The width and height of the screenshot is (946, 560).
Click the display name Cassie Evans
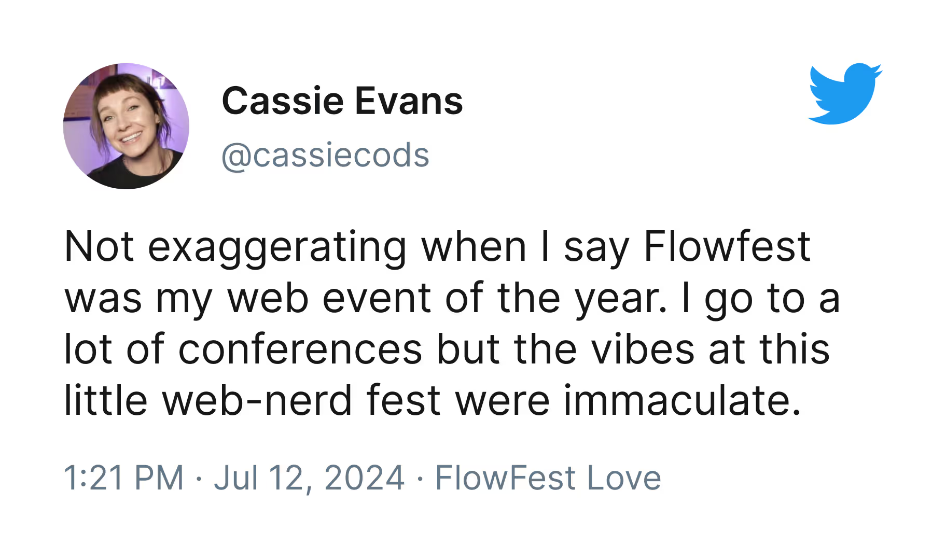[x=342, y=101]
